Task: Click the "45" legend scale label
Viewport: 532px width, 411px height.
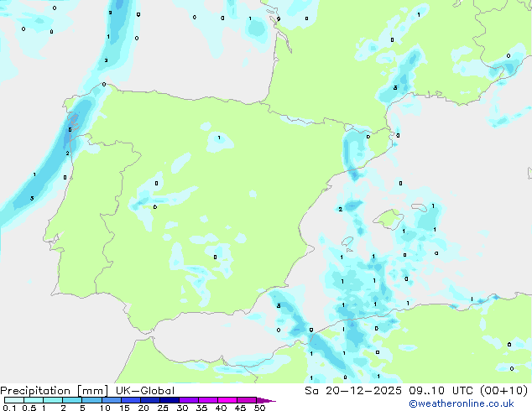Action: 240,408
